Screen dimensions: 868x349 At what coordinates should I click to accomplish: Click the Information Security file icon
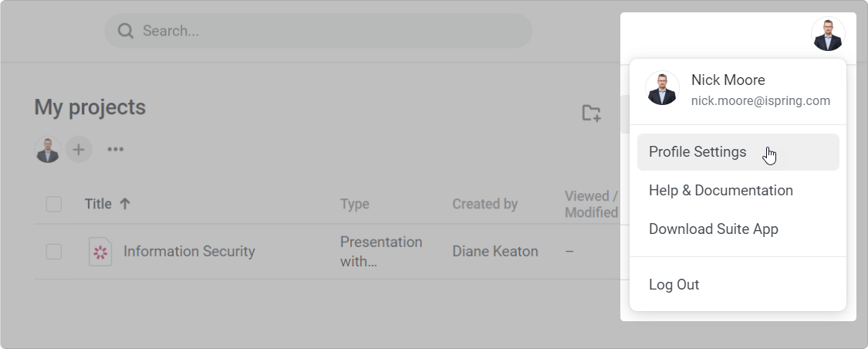[100, 252]
